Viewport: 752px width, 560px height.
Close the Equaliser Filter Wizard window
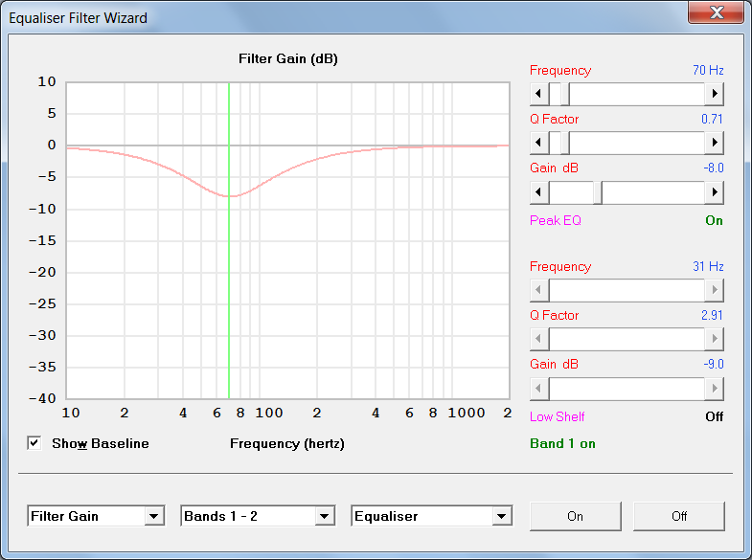(x=716, y=12)
